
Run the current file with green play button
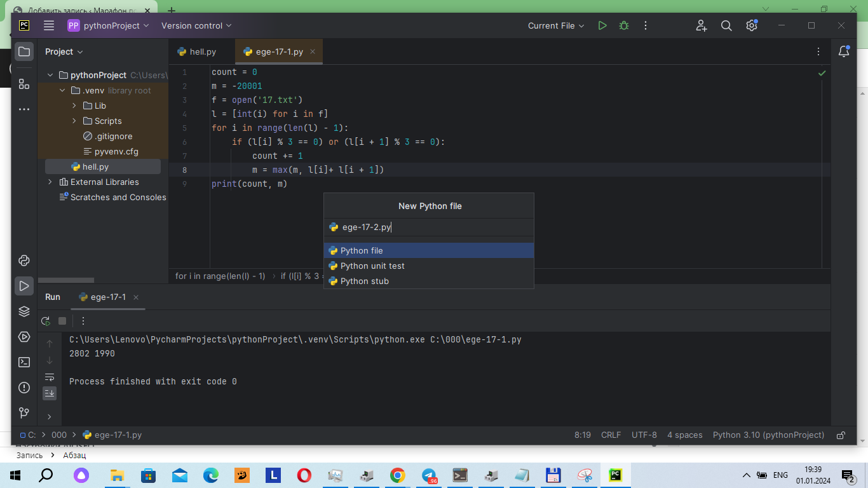(602, 26)
